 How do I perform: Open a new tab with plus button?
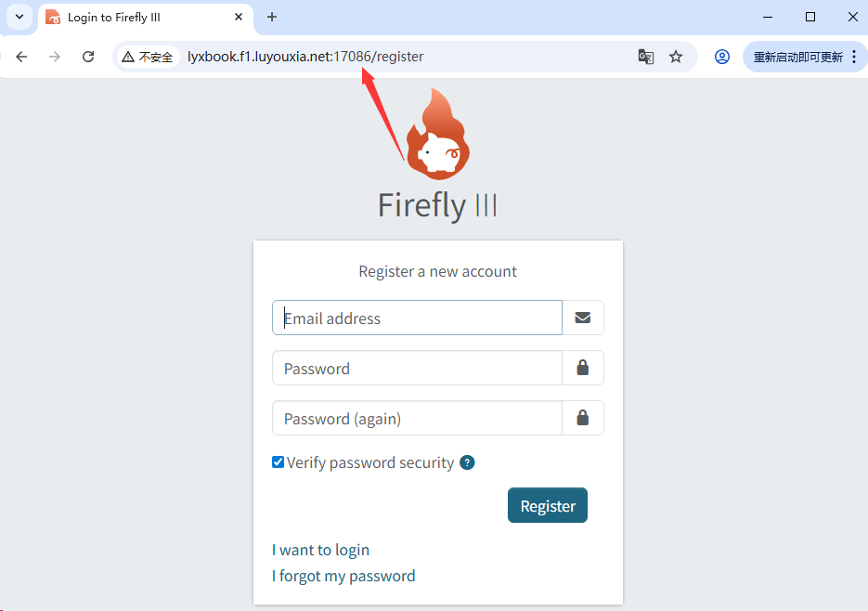[x=272, y=17]
